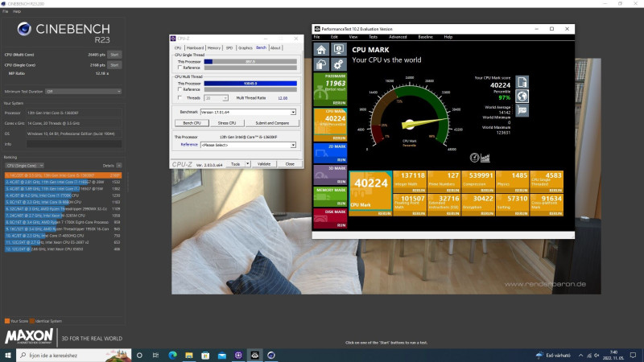Rerun the Integer Math test tile

[418, 191]
